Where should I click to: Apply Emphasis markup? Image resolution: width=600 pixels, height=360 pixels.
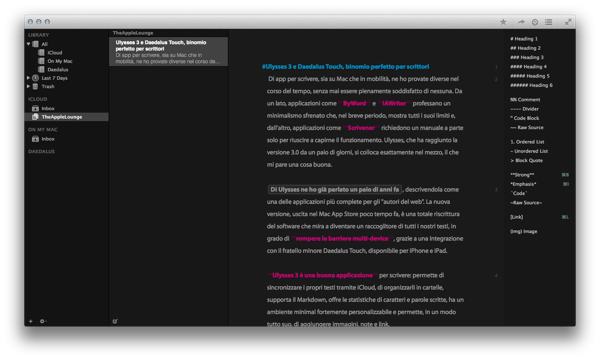pyautogui.click(x=523, y=184)
